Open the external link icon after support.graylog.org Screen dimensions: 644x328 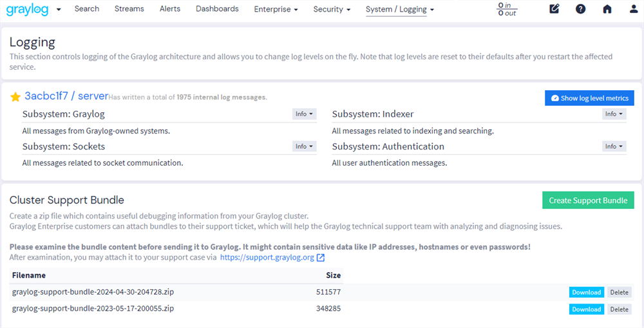321,258
